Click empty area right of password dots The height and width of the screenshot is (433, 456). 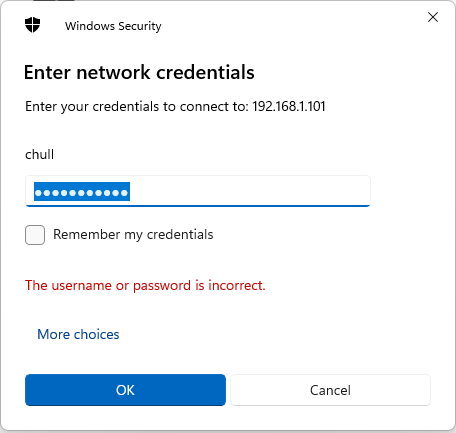click(x=250, y=191)
